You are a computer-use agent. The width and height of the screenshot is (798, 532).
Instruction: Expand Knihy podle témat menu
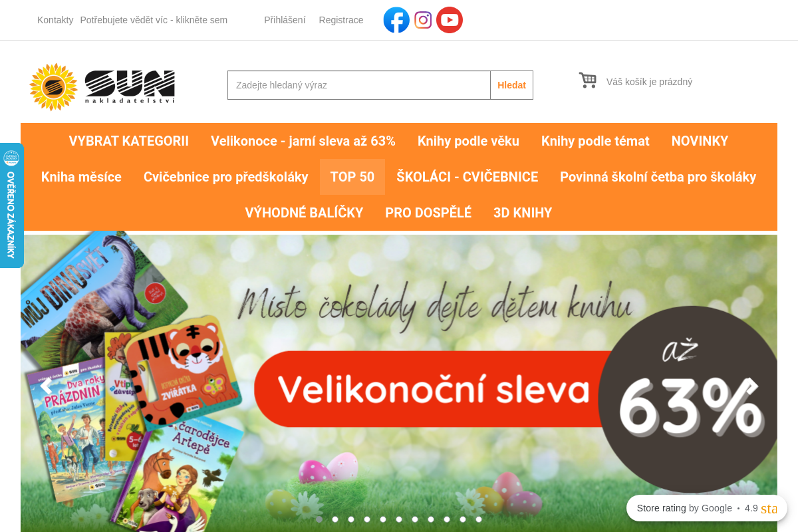click(x=595, y=141)
